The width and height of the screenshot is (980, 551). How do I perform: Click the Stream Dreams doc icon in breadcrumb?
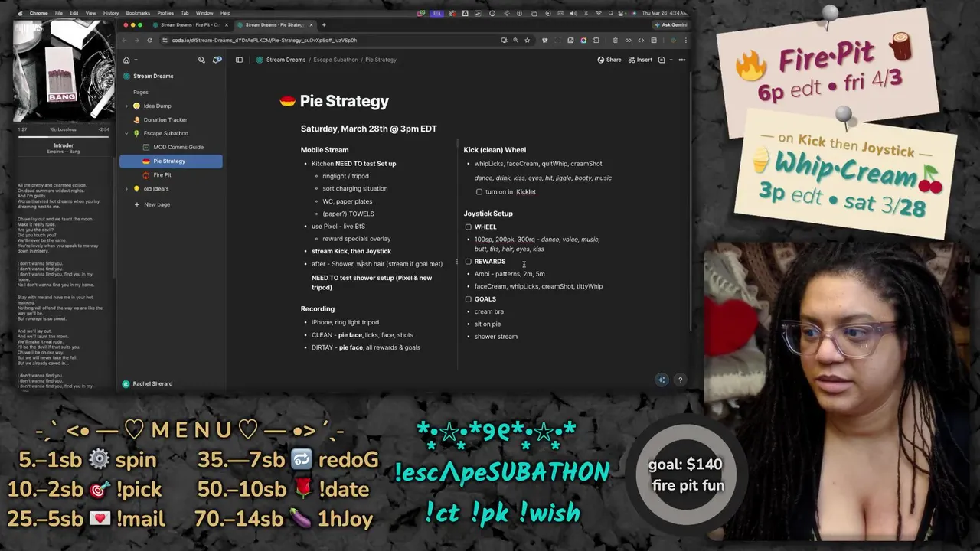(x=260, y=60)
